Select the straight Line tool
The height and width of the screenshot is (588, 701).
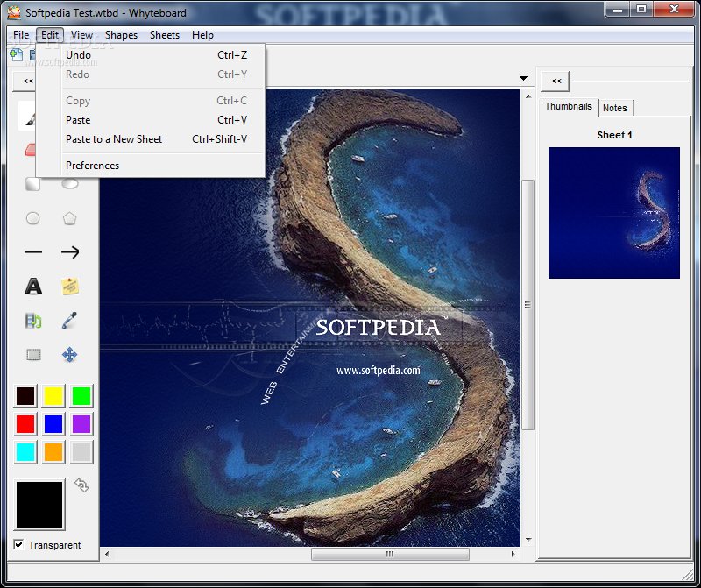pos(33,252)
